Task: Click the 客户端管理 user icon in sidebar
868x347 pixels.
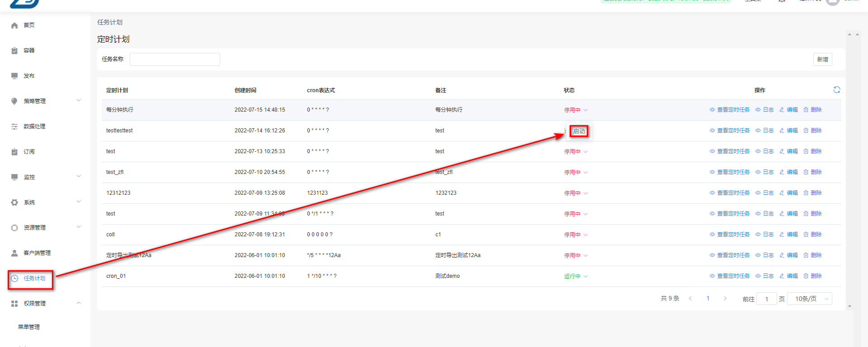Action: 14,253
